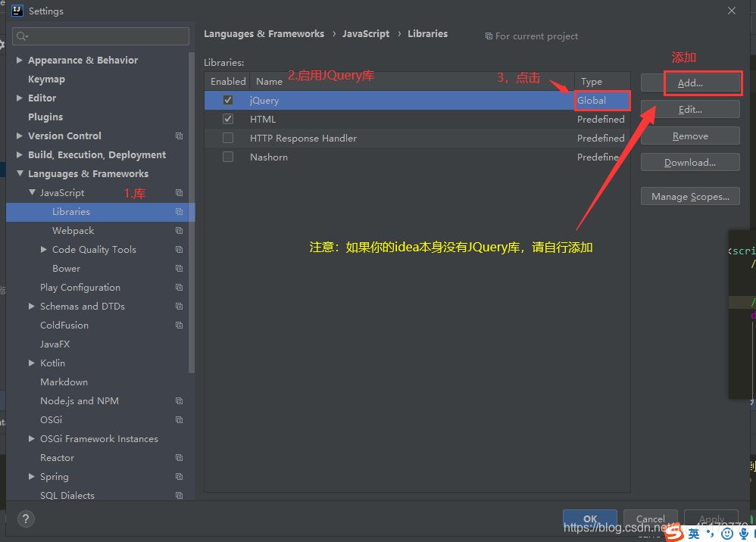Viewport: 756px width, 542px height.
Task: Expand the Version Control section
Action: pyautogui.click(x=19, y=135)
